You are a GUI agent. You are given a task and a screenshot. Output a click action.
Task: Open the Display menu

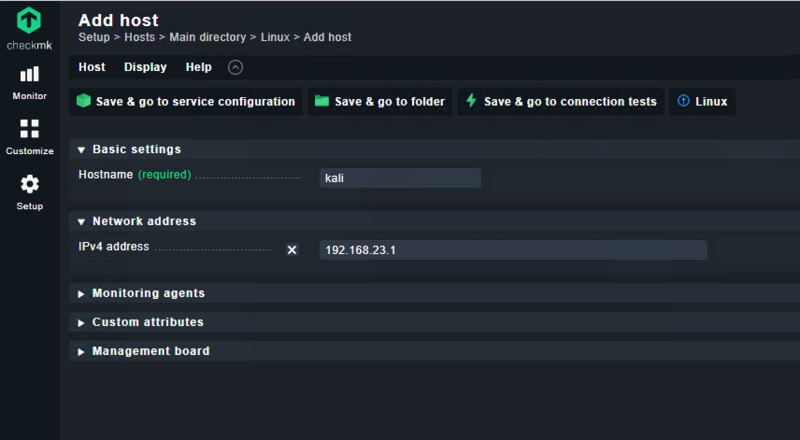point(145,68)
